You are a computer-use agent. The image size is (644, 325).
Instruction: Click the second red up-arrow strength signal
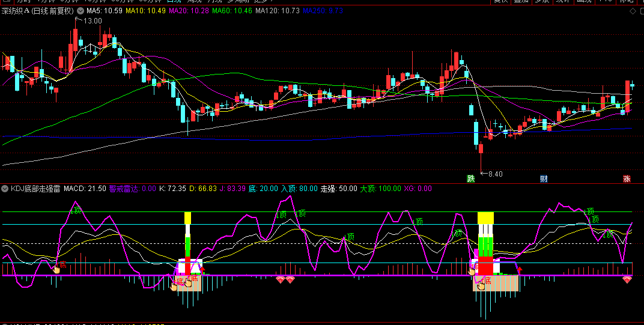tap(519, 270)
